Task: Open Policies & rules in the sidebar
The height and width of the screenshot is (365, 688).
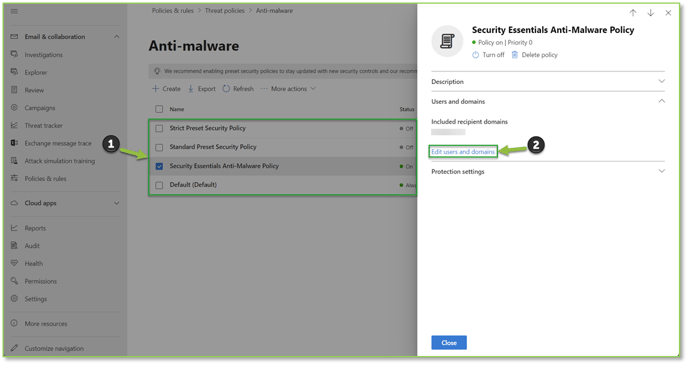Action: tap(45, 178)
